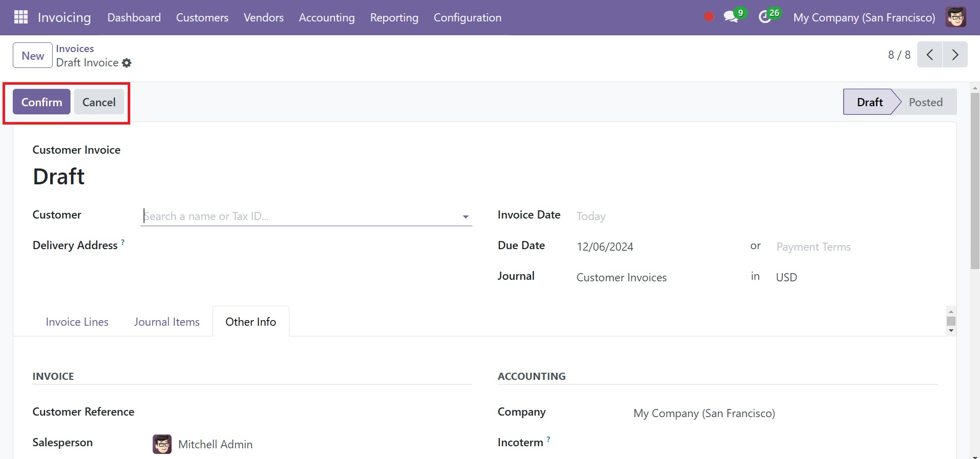Click the red recording indicator dot
The height and width of the screenshot is (459, 980).
pos(708,17)
